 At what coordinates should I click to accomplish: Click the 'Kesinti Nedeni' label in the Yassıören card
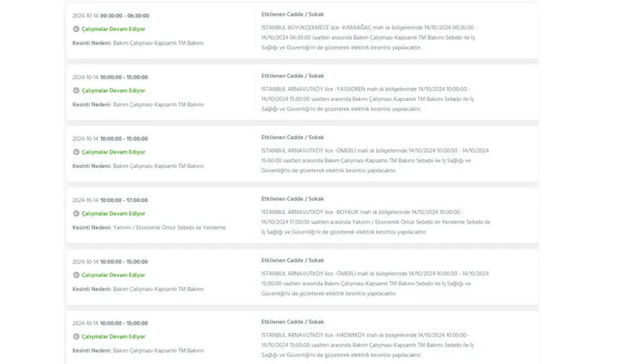92,105
